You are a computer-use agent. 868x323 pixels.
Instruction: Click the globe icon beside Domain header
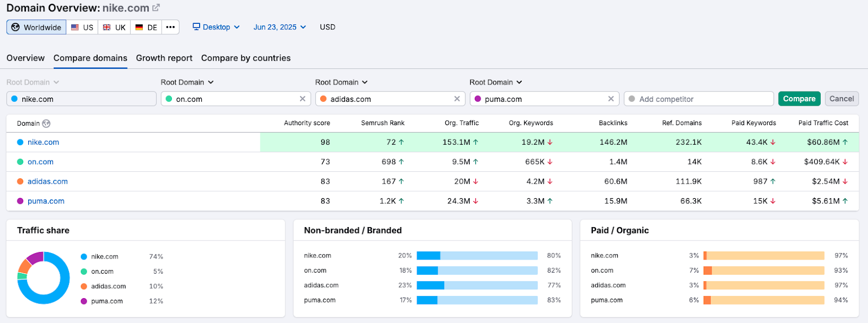click(x=47, y=124)
